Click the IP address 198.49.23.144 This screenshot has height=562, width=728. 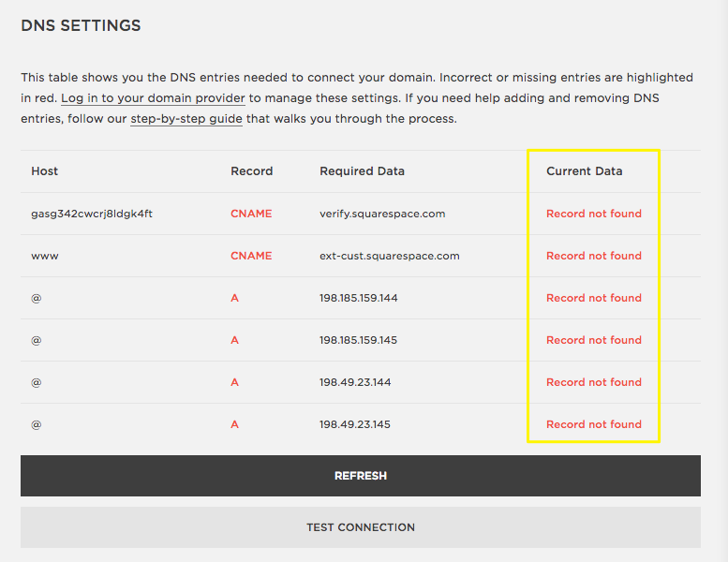(x=354, y=382)
